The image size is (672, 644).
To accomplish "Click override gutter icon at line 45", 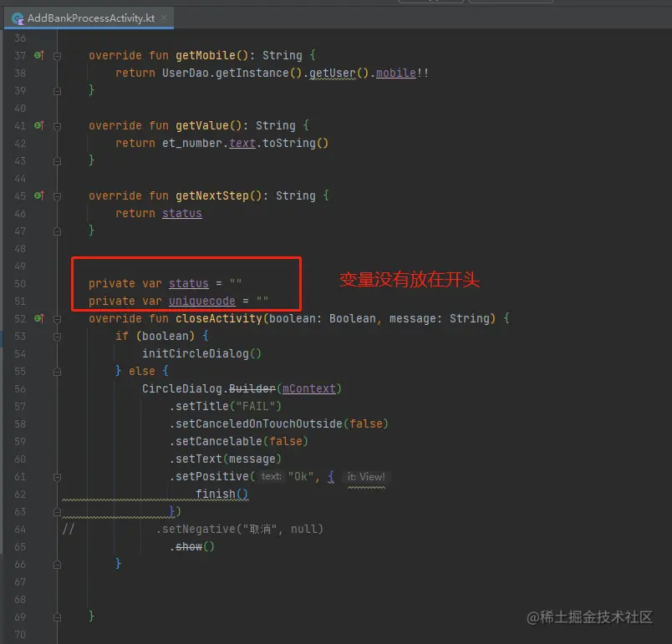I will (x=39, y=195).
